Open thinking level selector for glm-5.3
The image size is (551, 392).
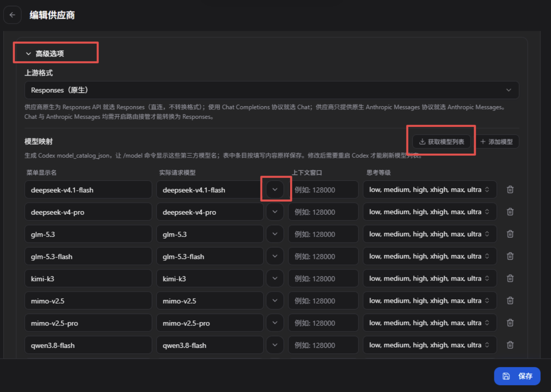(x=430, y=234)
